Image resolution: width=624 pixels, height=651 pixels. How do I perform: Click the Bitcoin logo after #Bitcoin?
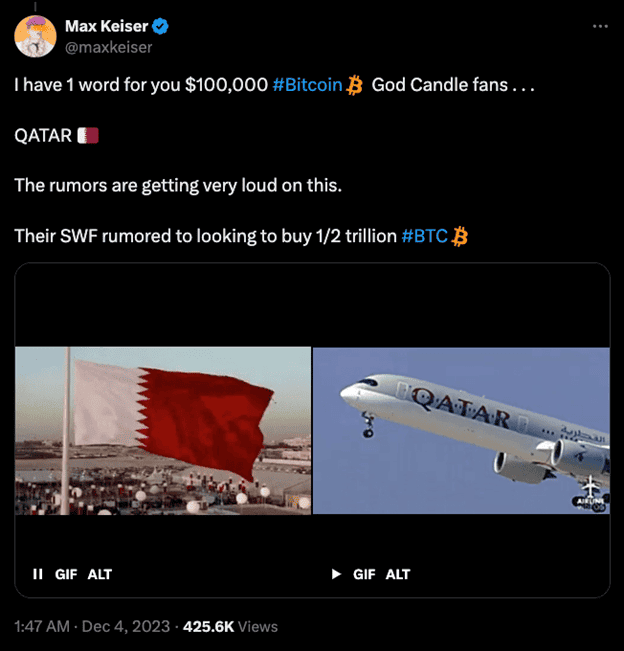click(x=353, y=87)
